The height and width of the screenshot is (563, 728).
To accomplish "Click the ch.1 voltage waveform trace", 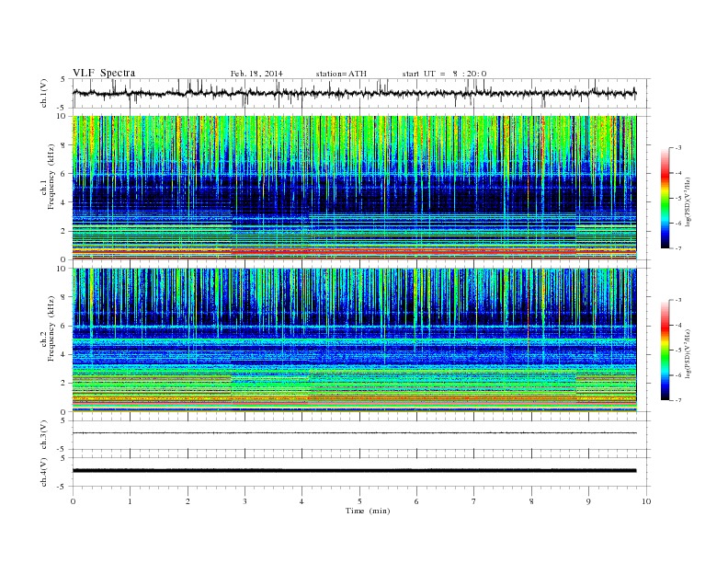I will (354, 93).
